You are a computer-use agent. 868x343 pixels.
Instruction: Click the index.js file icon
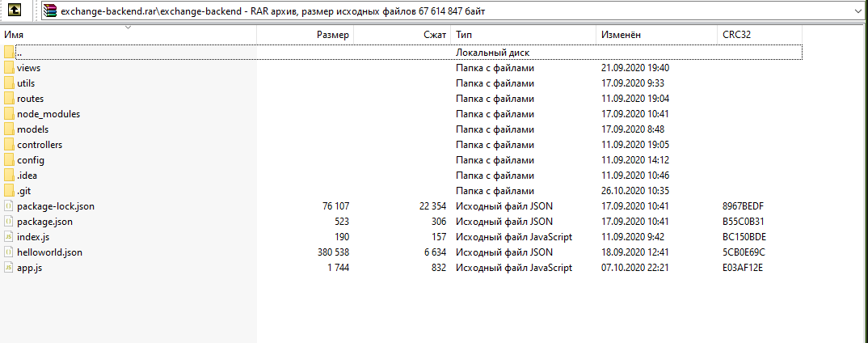click(x=9, y=237)
